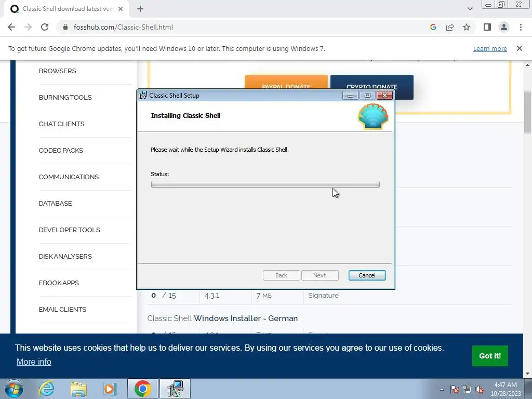Viewport: 532px width, 399px height.
Task: Open Chrome's three-dot menu
Action: [521, 27]
